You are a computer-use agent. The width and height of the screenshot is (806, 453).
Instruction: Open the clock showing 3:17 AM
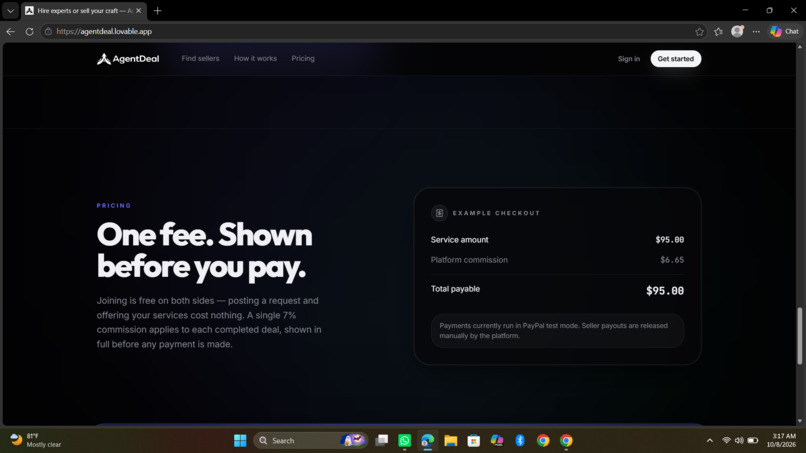tap(781, 441)
